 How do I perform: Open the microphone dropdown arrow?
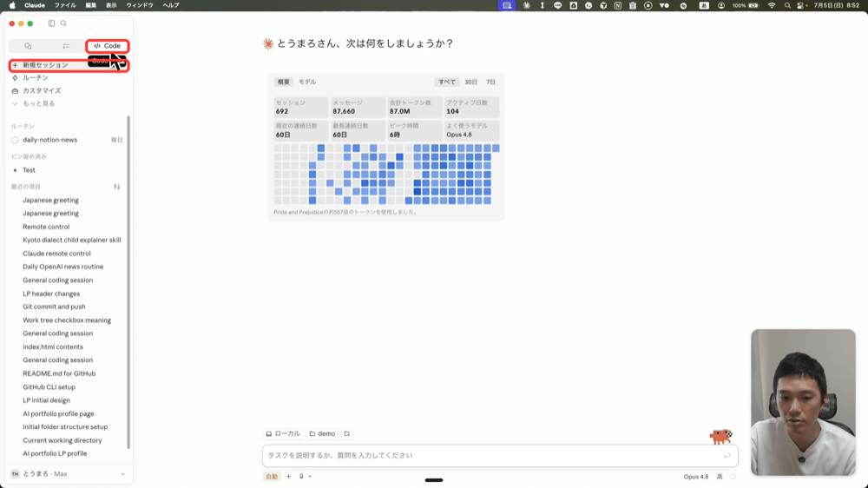click(310, 477)
